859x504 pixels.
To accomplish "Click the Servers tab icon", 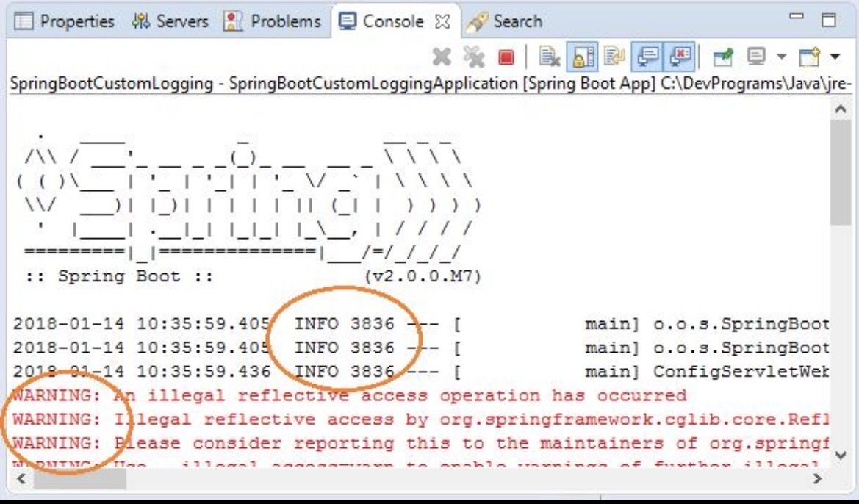I will [x=141, y=21].
